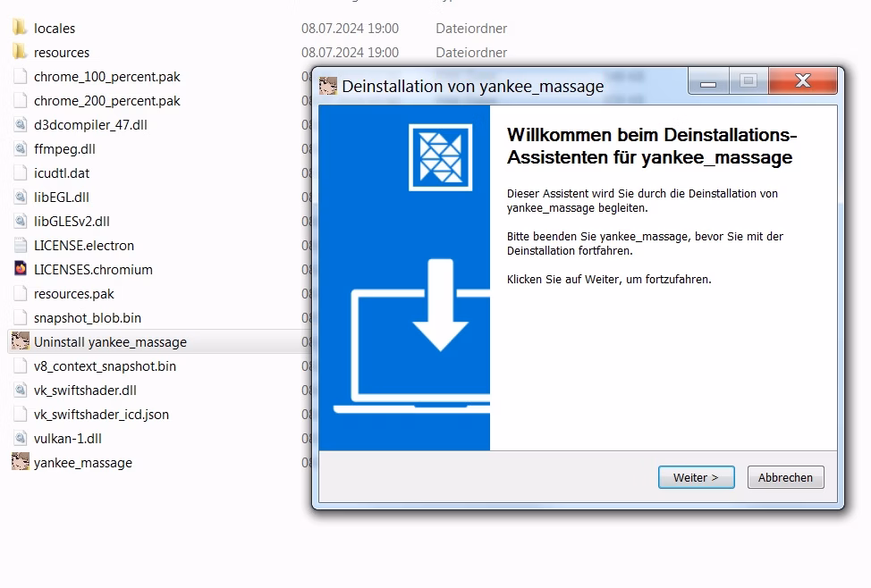Viewport: 871px width, 588px height.
Task: Select the vulkan-1.dll file
Action: tap(68, 439)
